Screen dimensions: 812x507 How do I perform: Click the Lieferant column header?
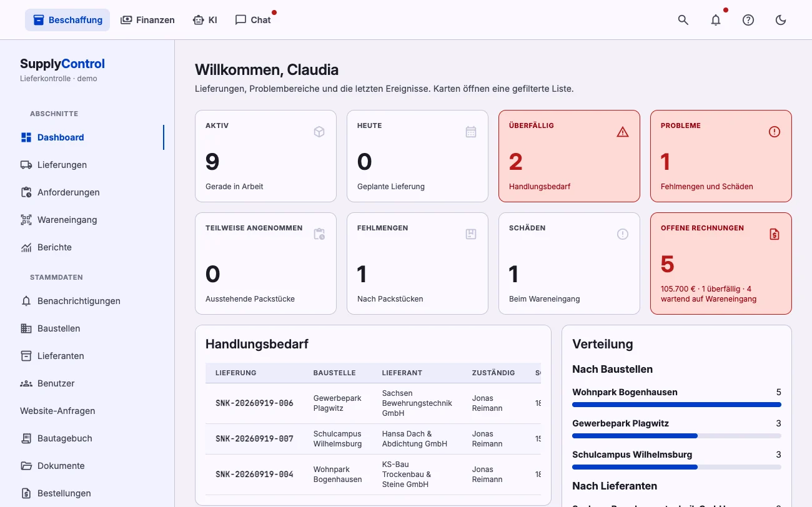pyautogui.click(x=402, y=373)
